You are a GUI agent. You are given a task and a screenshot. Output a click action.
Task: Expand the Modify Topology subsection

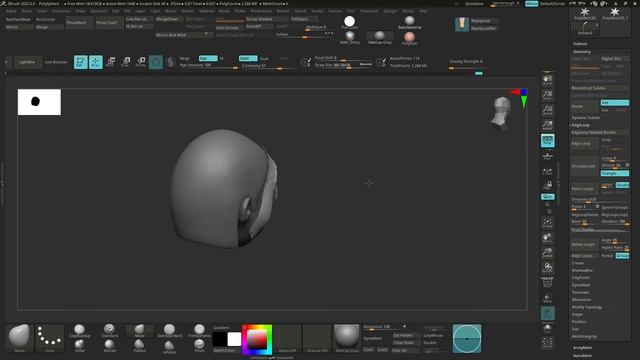coord(587,307)
